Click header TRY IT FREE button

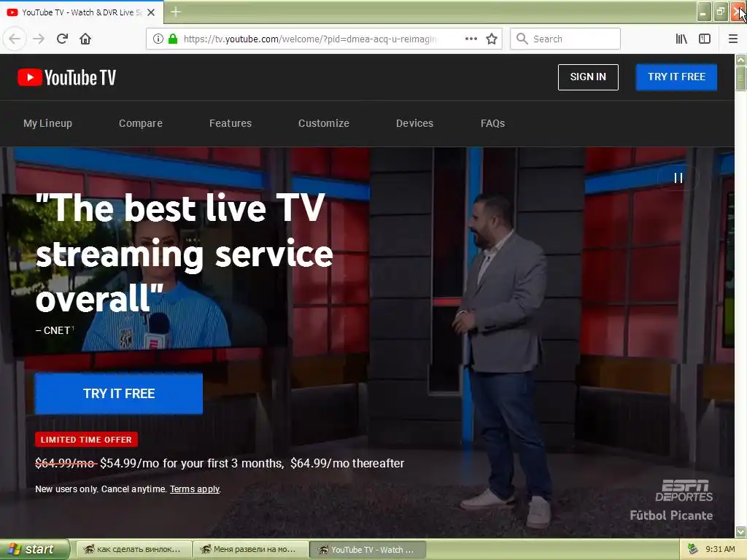click(x=676, y=77)
